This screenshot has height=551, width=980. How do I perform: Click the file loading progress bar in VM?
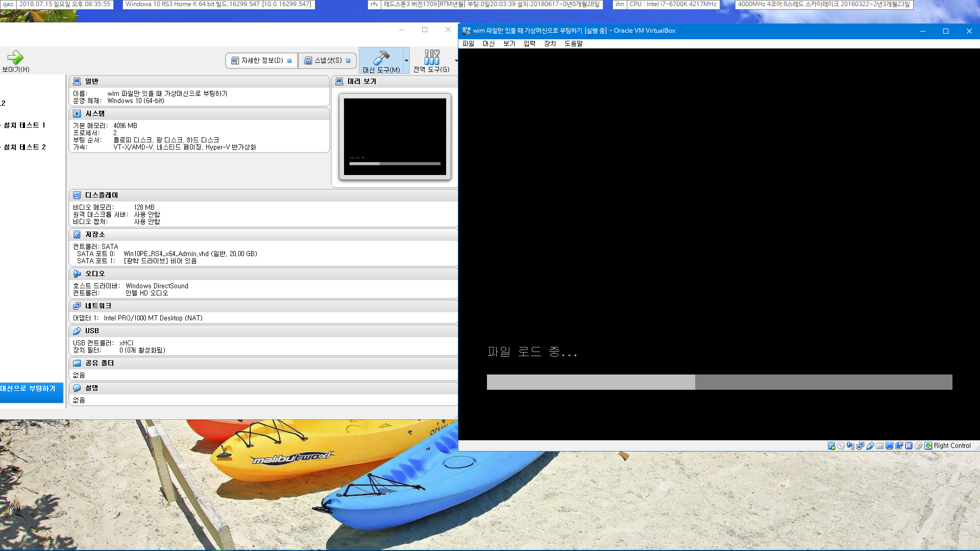click(x=719, y=382)
